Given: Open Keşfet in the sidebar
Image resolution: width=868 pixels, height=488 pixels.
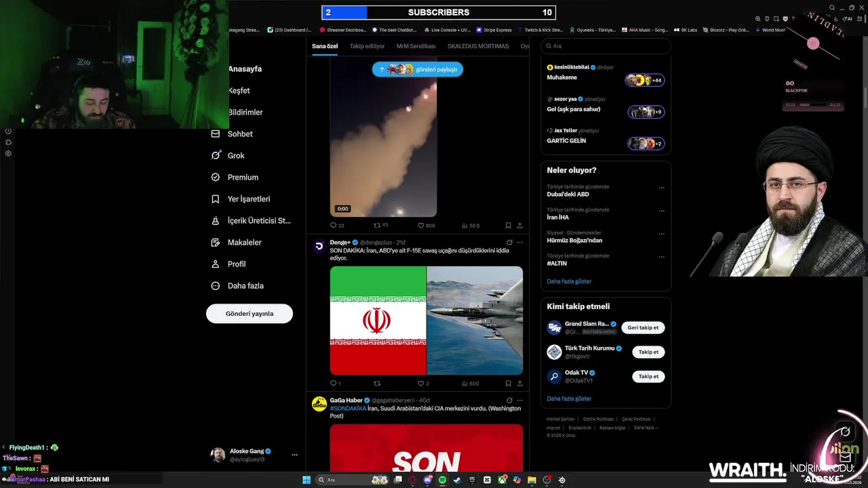Looking at the screenshot, I should (239, 91).
